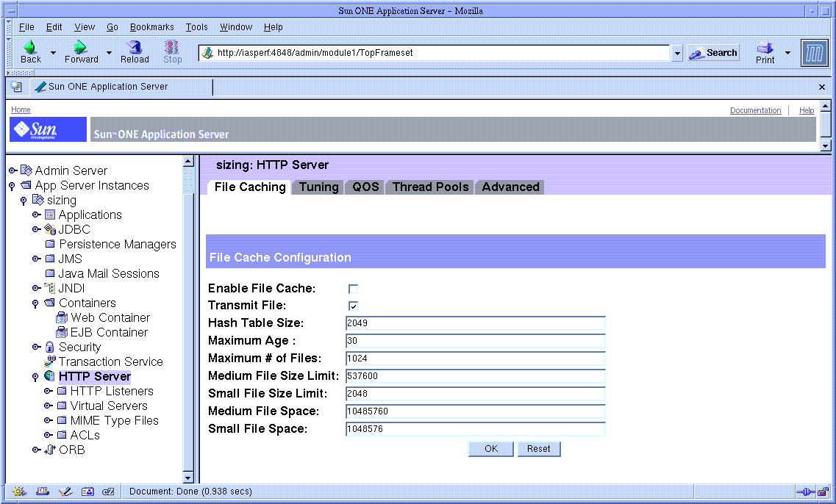836x504 pixels.
Task: Collapse the App Server Instances node
Action: pyautogui.click(x=12, y=186)
